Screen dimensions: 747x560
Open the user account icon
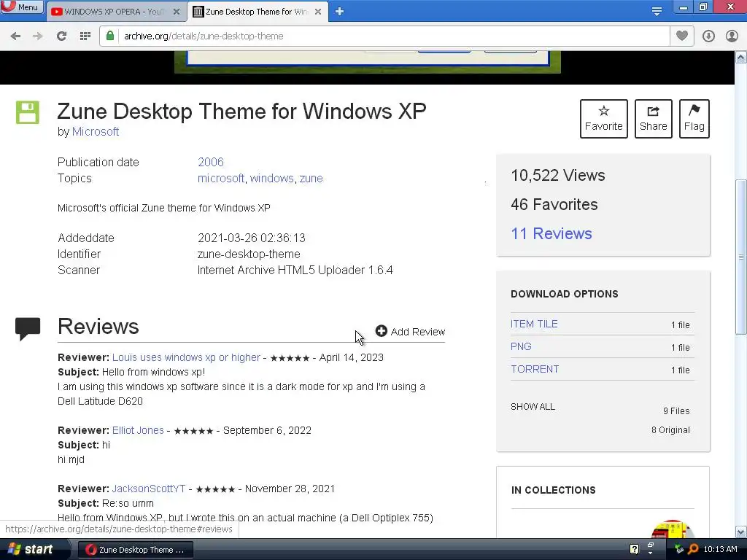732,36
